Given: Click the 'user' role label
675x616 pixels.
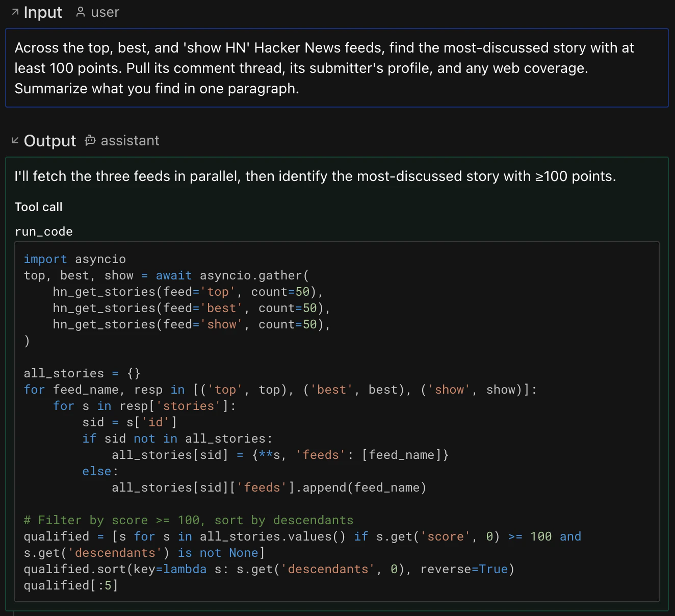Looking at the screenshot, I should point(105,12).
